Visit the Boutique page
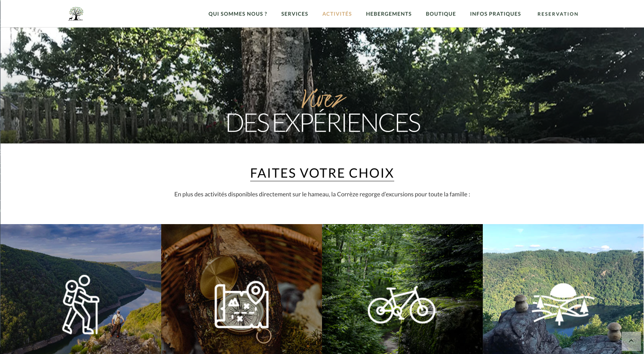The image size is (644, 354). pos(441,14)
